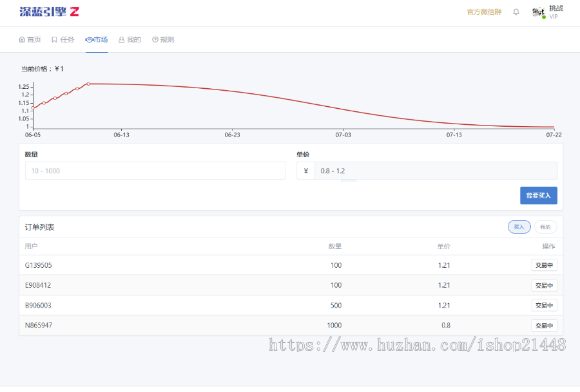Click the 我的 profile person icon
The image size is (580, 392).
(121, 39)
